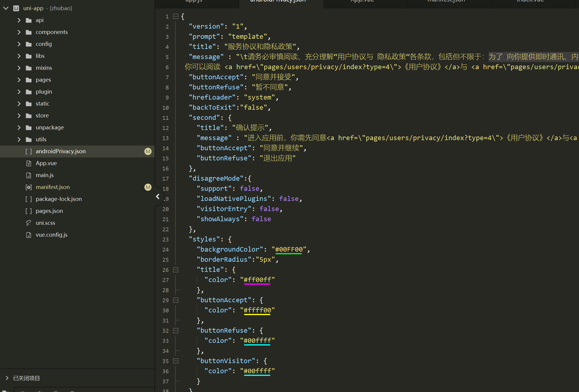Fold the buttonRefuse block at line 32
This screenshot has height=392, width=579.
176,331
